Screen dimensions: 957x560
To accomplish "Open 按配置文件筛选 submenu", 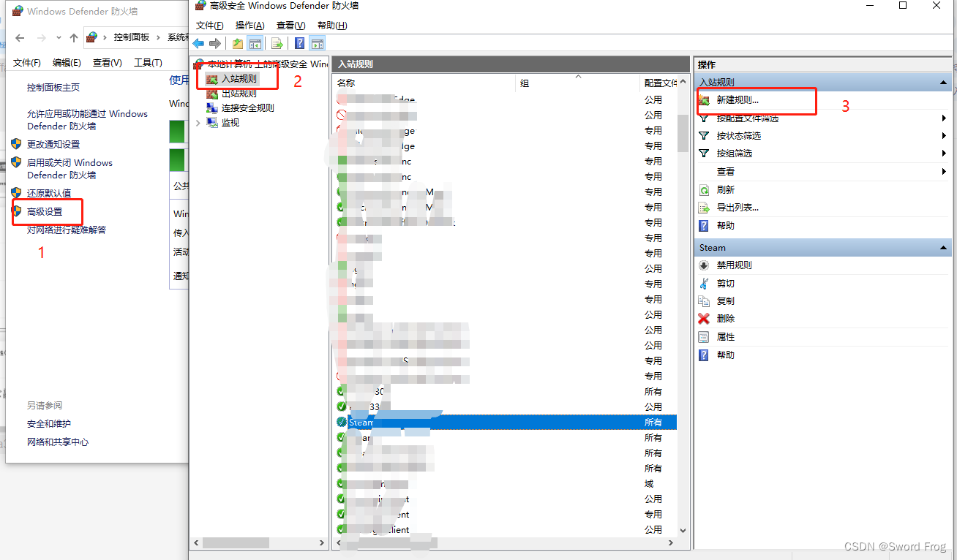I will coord(824,118).
